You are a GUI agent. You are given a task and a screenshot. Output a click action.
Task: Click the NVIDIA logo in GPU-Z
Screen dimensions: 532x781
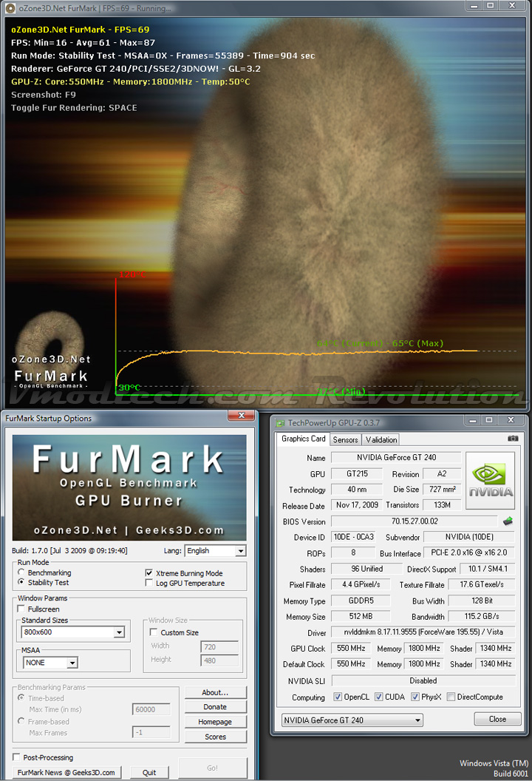pyautogui.click(x=490, y=481)
